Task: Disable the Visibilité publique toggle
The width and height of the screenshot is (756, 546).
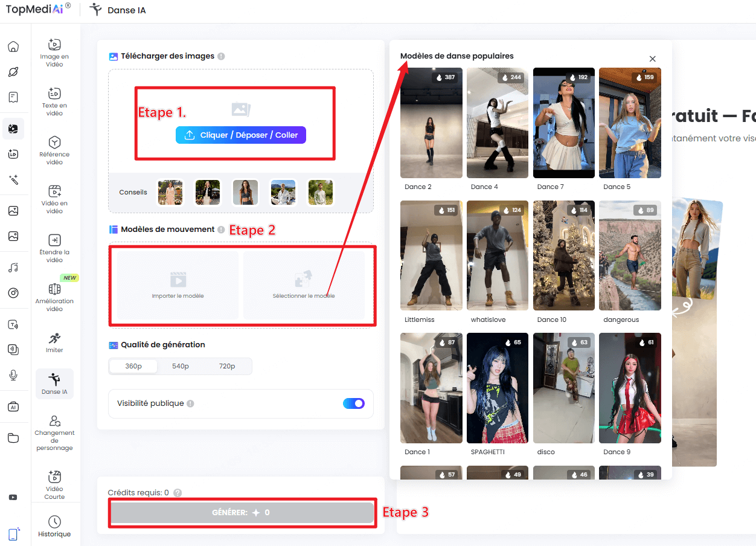Action: (354, 403)
